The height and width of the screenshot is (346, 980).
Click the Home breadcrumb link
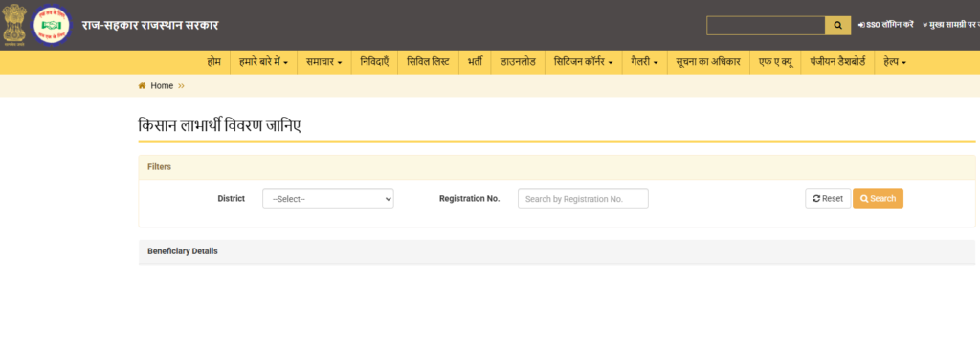[x=162, y=86]
